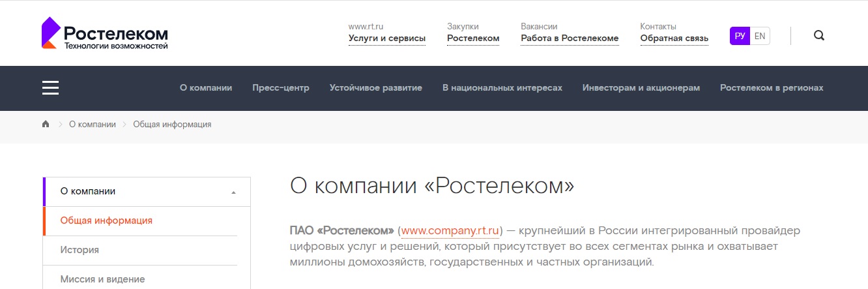The image size is (868, 289).
Task: Collapse the О компании sidebar section
Action: 233,192
